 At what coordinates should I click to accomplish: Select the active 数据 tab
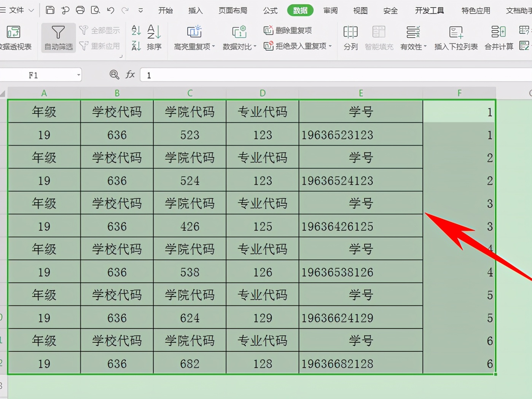pyautogui.click(x=300, y=11)
